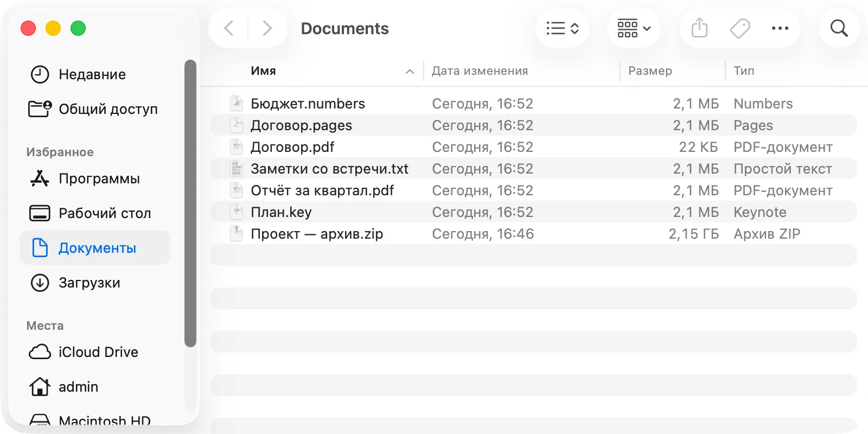Sort by the Имя column header

[x=263, y=71]
